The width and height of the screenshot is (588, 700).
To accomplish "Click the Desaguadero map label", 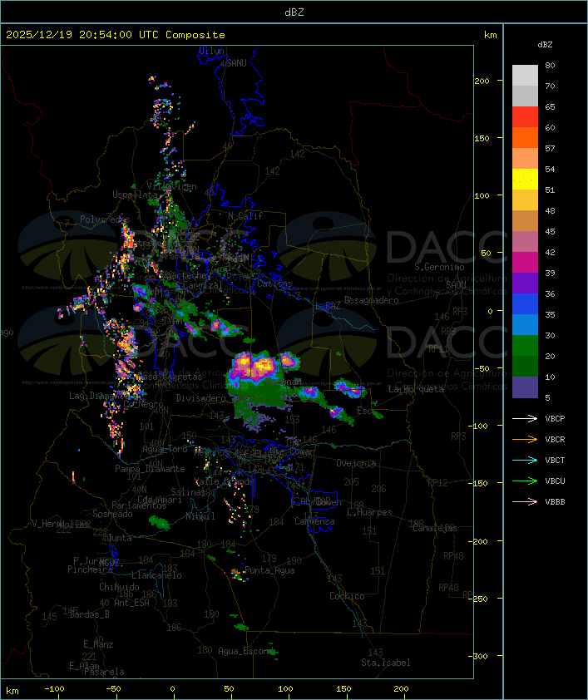I will (x=371, y=300).
